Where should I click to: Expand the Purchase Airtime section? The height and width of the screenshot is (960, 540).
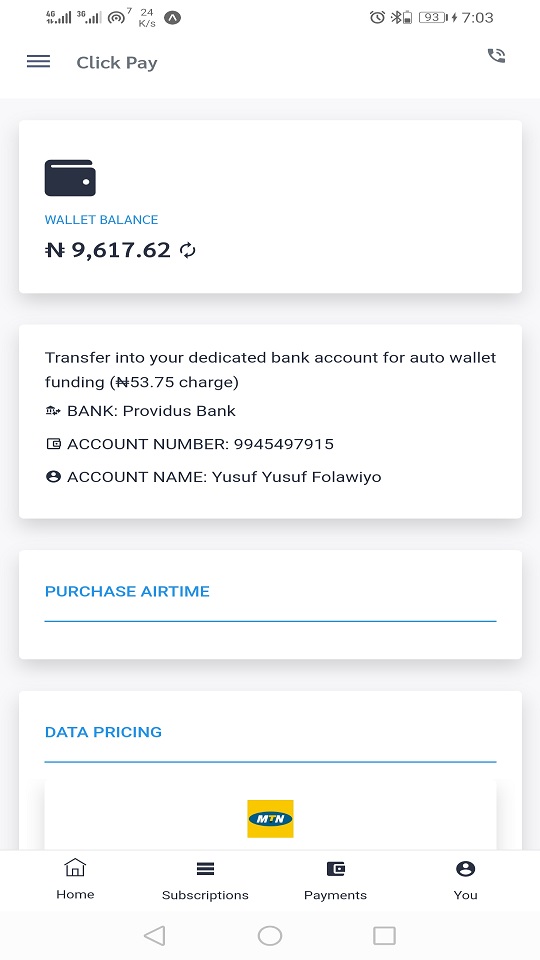tap(127, 591)
